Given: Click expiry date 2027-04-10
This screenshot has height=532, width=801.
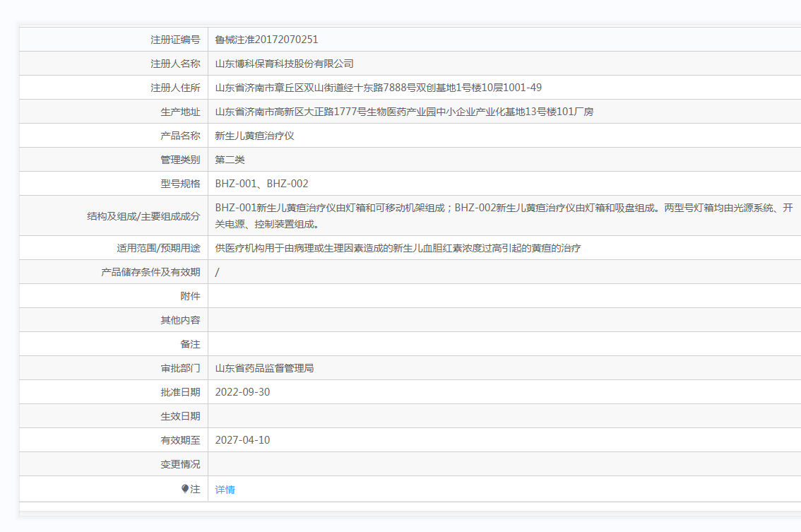Looking at the screenshot, I should pyautogui.click(x=242, y=440).
